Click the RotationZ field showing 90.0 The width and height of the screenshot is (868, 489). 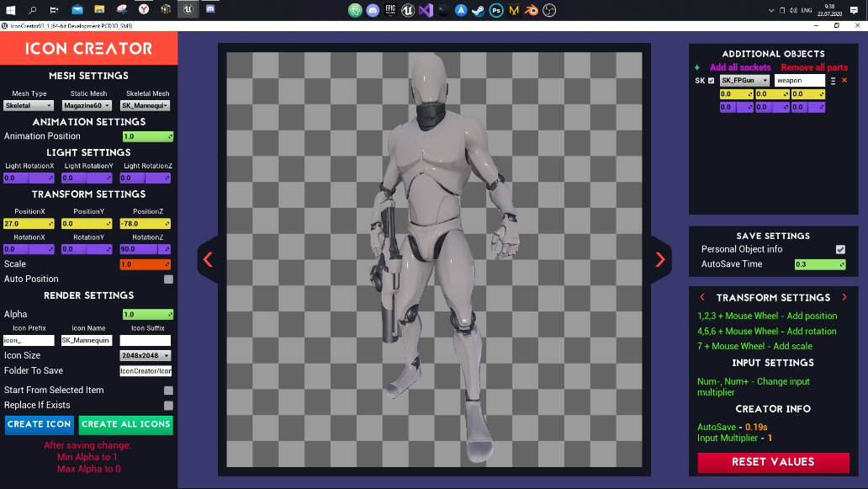pyautogui.click(x=145, y=249)
